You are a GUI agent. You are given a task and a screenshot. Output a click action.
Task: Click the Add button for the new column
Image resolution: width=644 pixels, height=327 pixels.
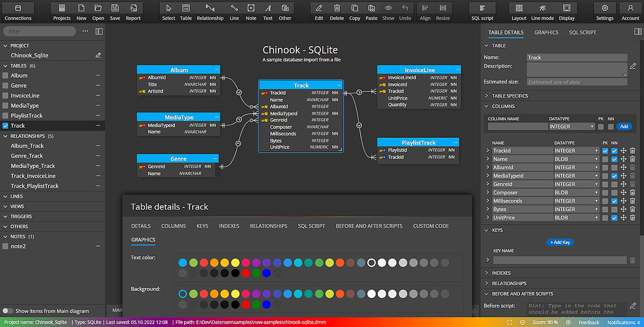623,127
